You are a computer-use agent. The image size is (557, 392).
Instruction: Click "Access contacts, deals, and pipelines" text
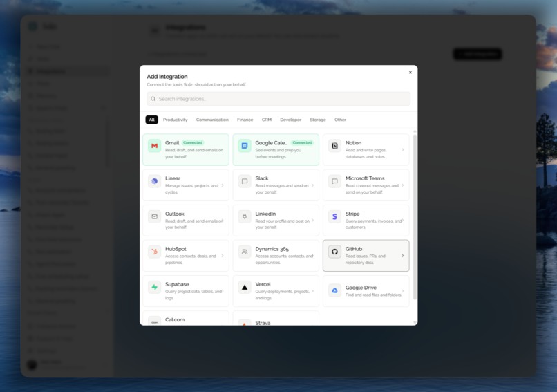191,259
